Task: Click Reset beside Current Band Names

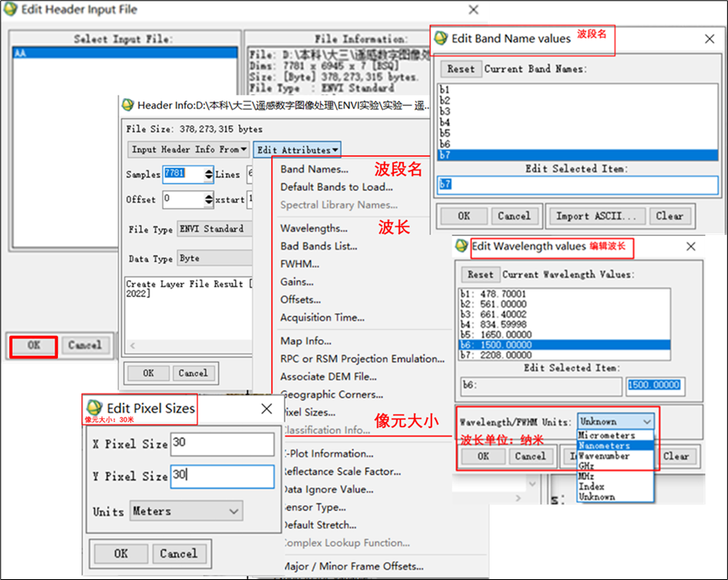Action: 461,69
